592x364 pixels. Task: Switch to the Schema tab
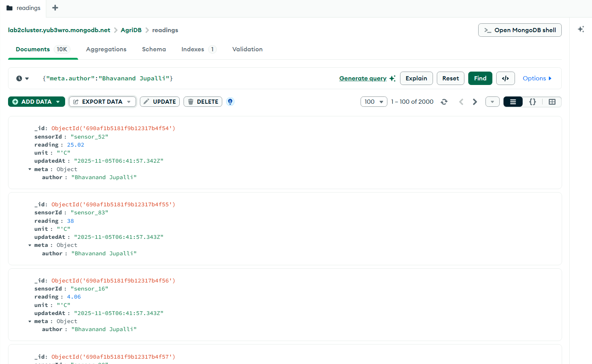tap(154, 49)
